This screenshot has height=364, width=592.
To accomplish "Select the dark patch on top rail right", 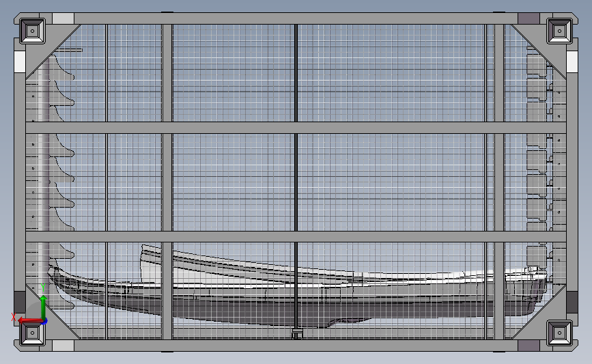I will pyautogui.click(x=528, y=18).
